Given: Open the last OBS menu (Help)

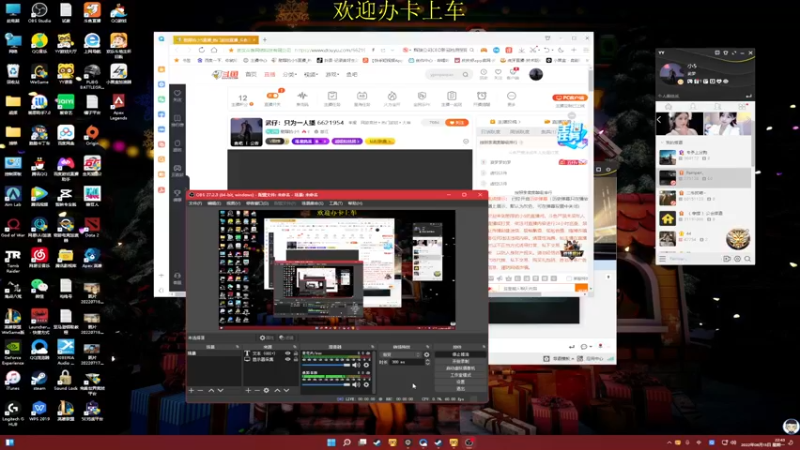Looking at the screenshot, I should tap(355, 203).
